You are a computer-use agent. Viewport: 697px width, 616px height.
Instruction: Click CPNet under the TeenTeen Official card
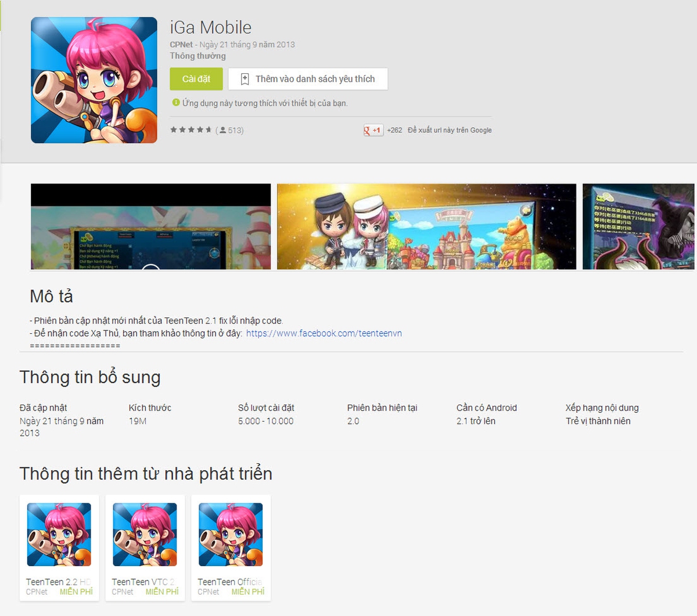(x=209, y=592)
